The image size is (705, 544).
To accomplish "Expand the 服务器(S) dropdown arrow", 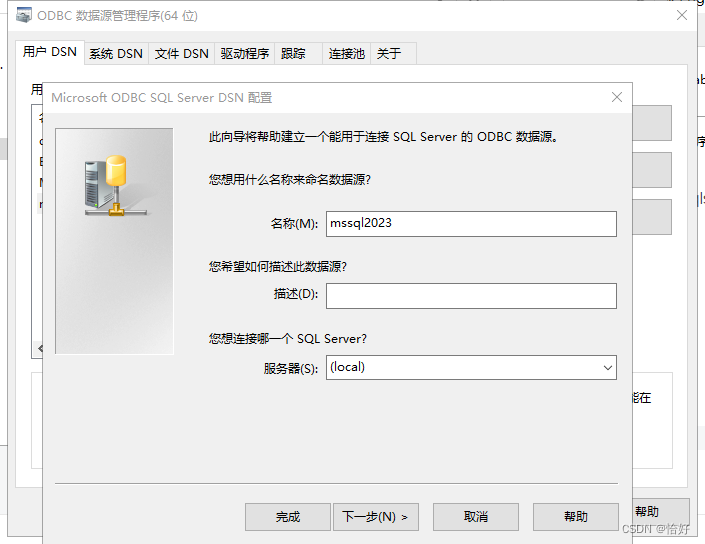I will click(x=607, y=368).
